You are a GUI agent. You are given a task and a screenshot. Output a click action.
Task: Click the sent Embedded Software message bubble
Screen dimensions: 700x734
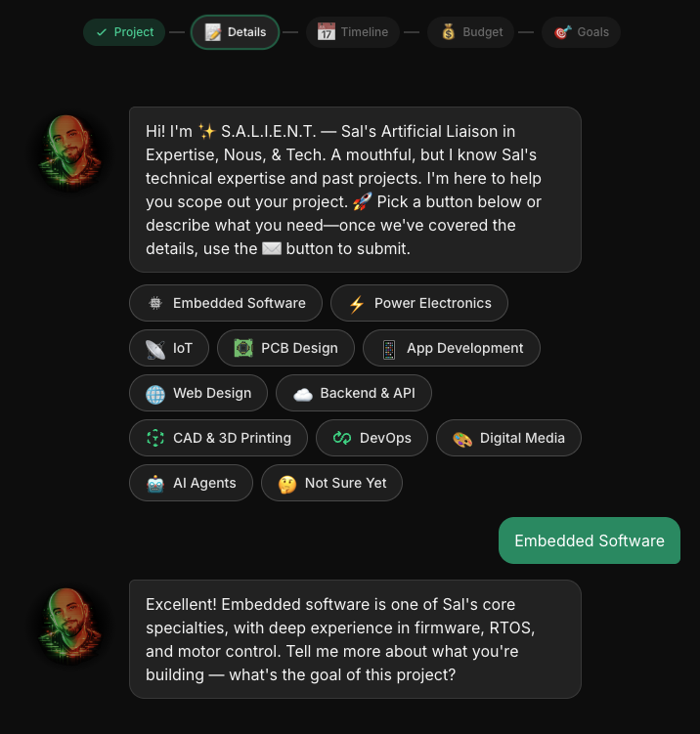tap(590, 540)
